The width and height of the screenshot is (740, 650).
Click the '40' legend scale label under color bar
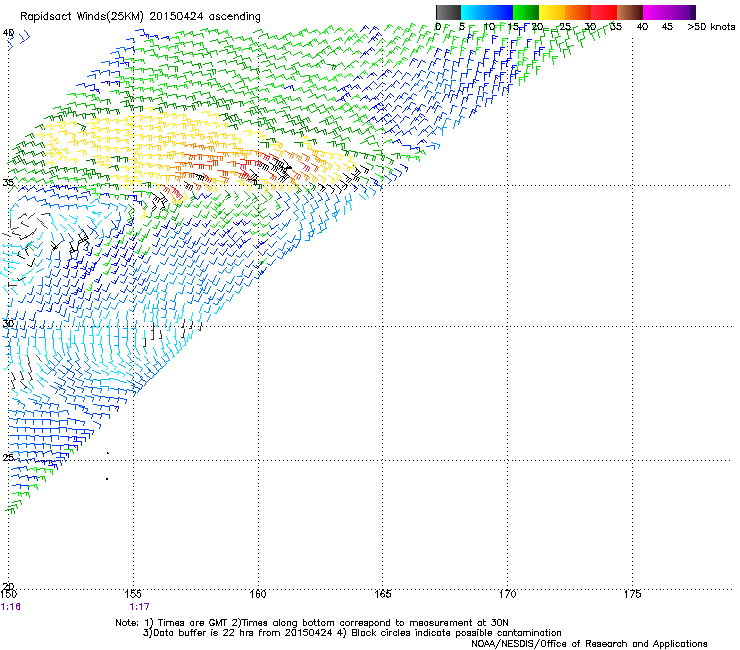click(x=642, y=27)
